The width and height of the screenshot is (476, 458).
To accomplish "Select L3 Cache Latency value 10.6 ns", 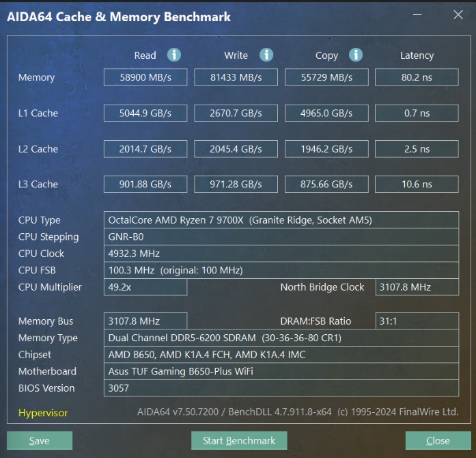I will tap(417, 184).
